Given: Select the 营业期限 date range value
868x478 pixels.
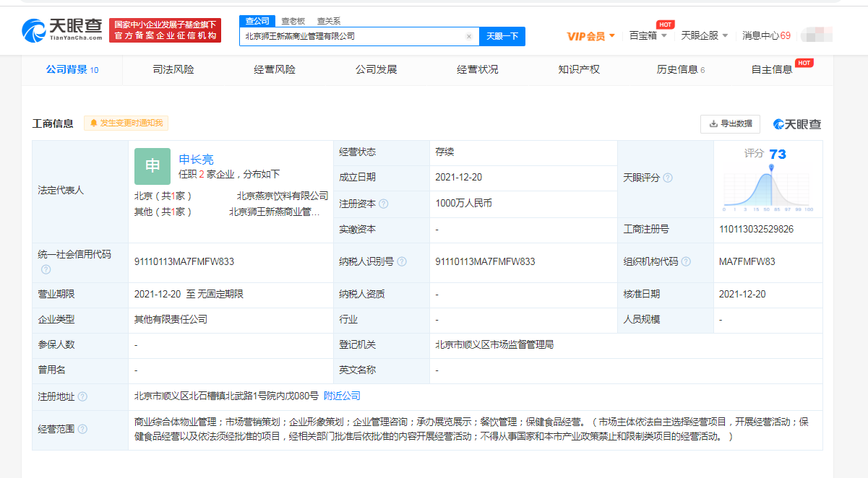Looking at the screenshot, I should point(189,294).
